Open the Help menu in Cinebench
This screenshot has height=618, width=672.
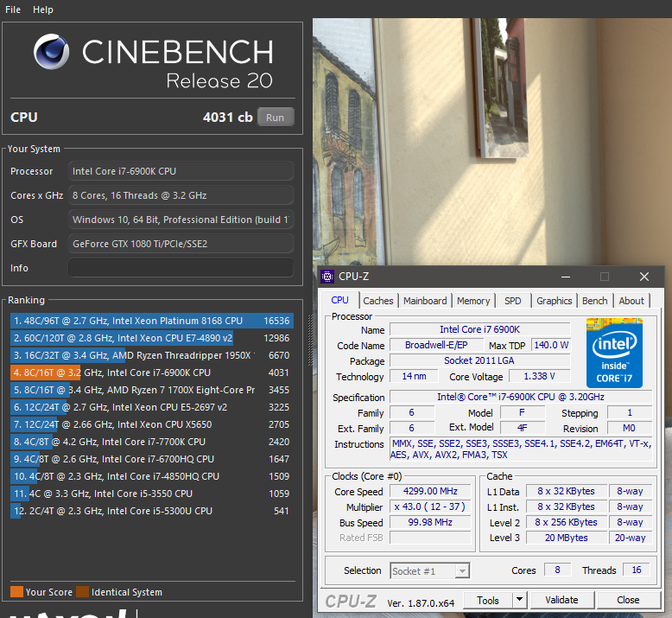coord(43,10)
